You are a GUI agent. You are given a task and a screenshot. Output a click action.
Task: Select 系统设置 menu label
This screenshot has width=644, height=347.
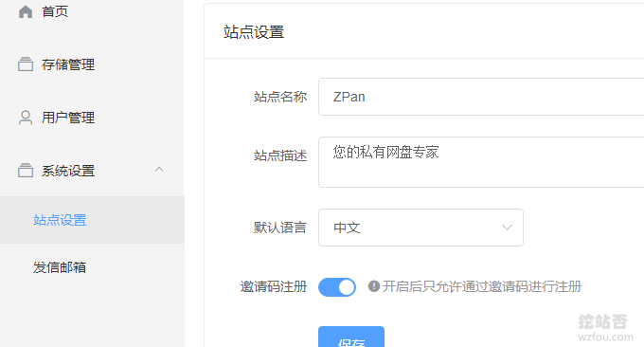click(x=68, y=171)
